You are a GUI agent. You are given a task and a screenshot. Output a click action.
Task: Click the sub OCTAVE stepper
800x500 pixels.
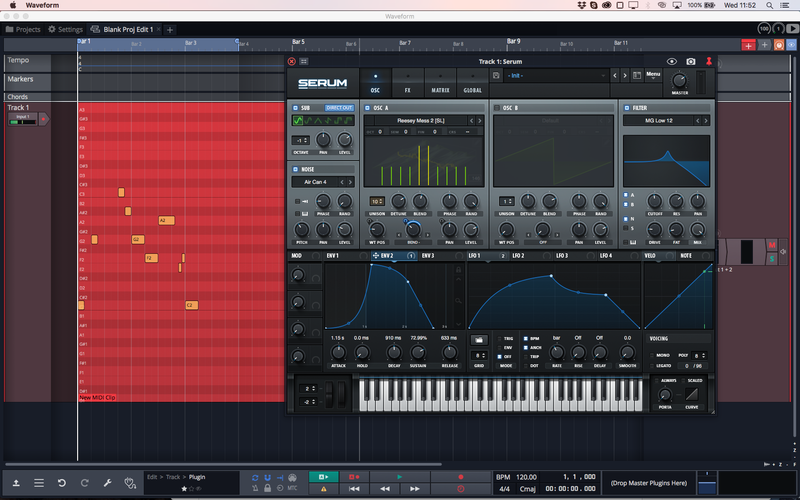coord(301,140)
